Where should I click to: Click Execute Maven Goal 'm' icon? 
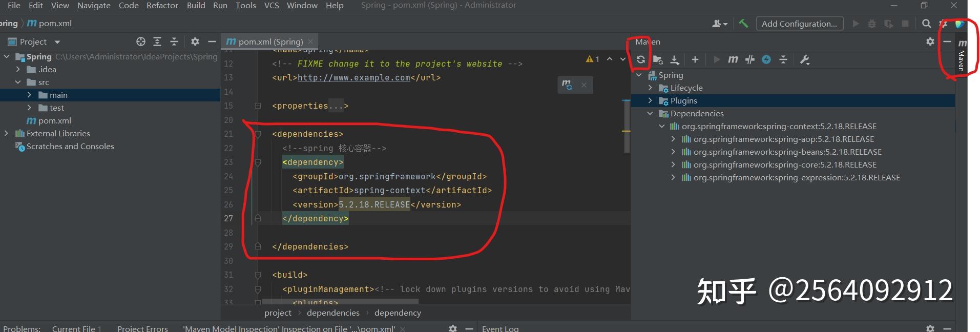(733, 59)
